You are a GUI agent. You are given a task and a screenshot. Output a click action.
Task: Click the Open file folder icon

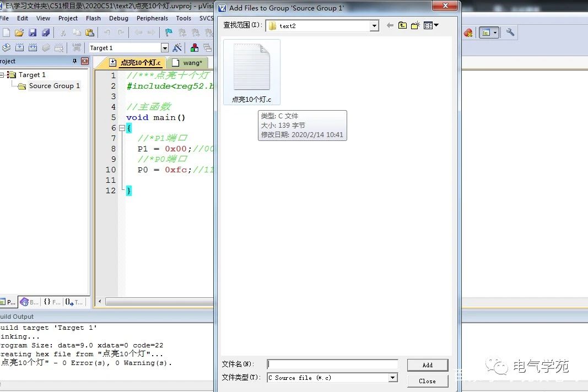coord(19,32)
